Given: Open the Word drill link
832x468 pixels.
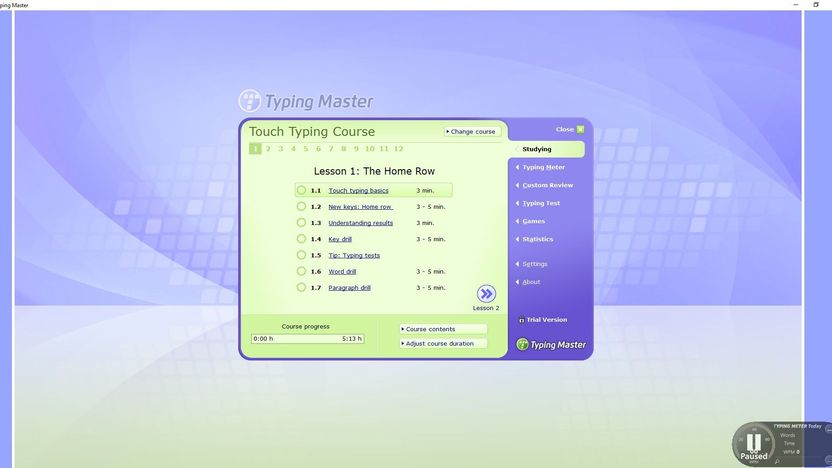Looking at the screenshot, I should 342,272.
